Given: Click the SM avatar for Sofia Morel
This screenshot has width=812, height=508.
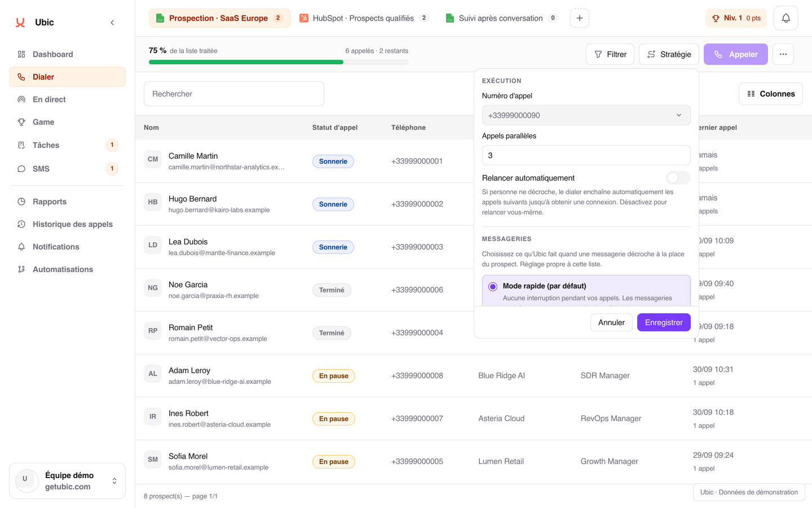Looking at the screenshot, I should (153, 459).
